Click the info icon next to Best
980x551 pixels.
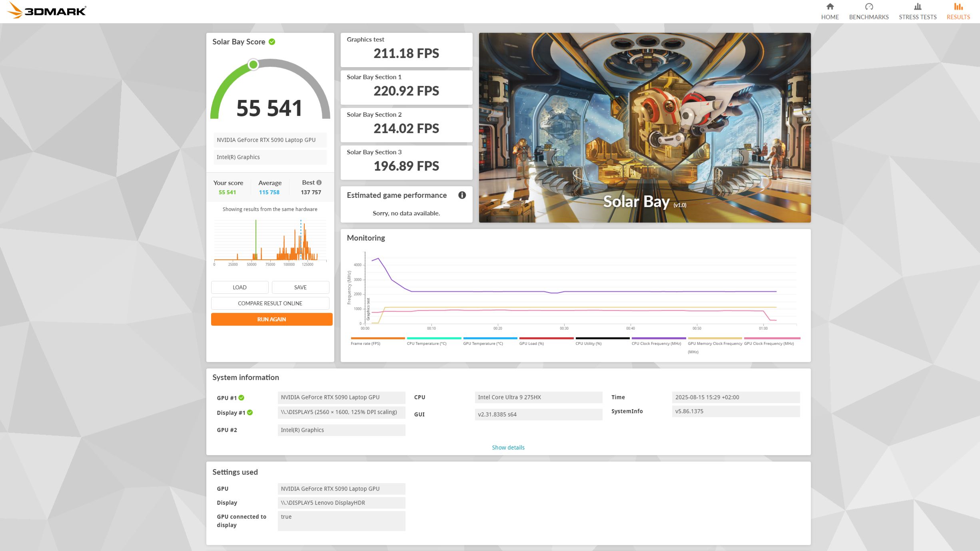(x=319, y=183)
